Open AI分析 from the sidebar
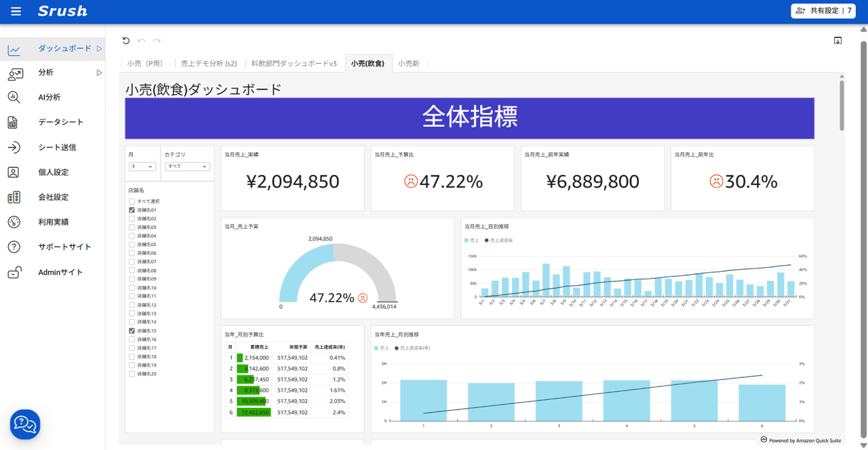The width and height of the screenshot is (868, 450). [x=15, y=97]
